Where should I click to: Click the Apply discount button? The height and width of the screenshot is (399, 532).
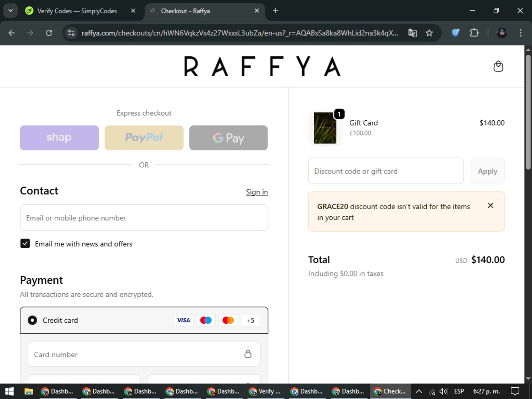tap(488, 171)
